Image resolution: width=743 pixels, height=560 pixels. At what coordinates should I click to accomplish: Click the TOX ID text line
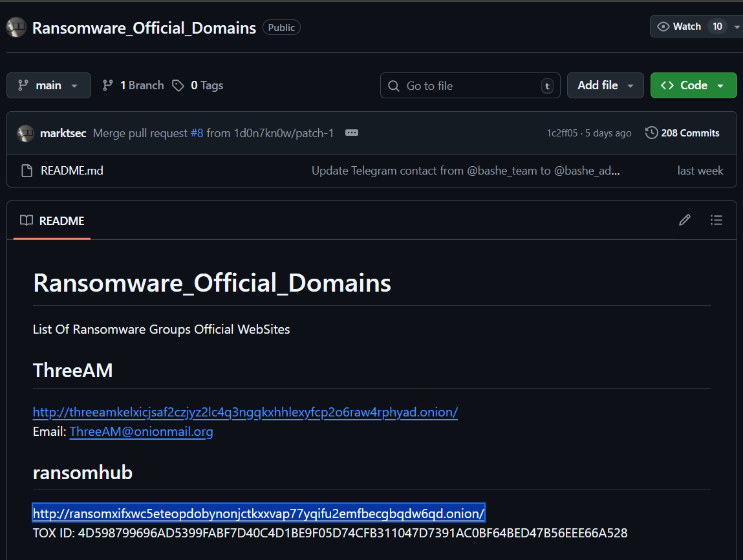330,533
